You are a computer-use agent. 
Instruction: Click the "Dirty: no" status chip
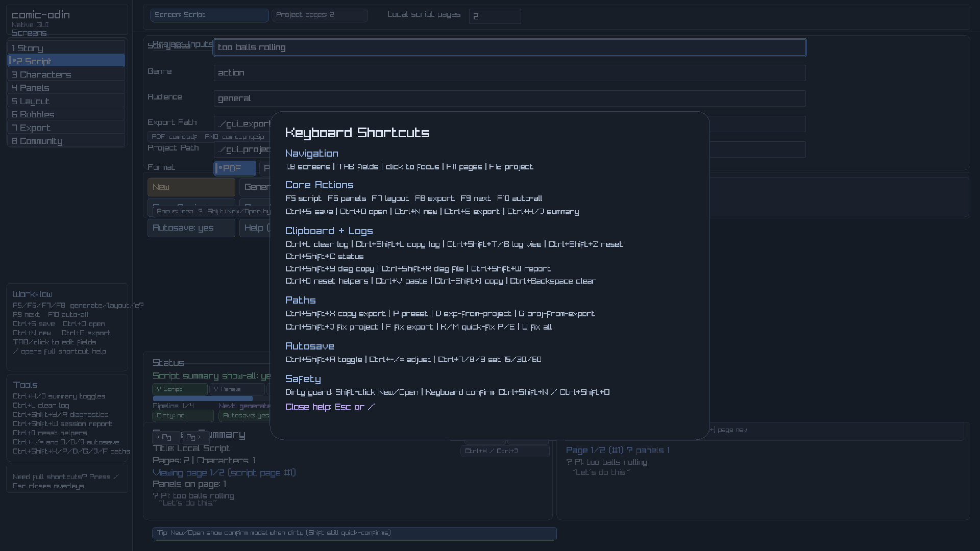[x=183, y=415]
